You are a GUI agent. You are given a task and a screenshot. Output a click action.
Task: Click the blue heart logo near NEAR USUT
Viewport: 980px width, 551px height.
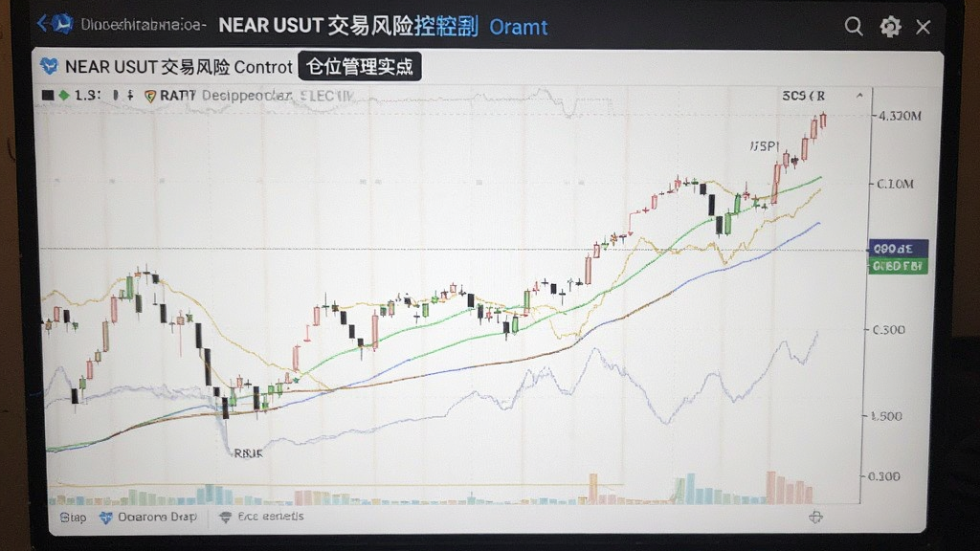coord(49,66)
